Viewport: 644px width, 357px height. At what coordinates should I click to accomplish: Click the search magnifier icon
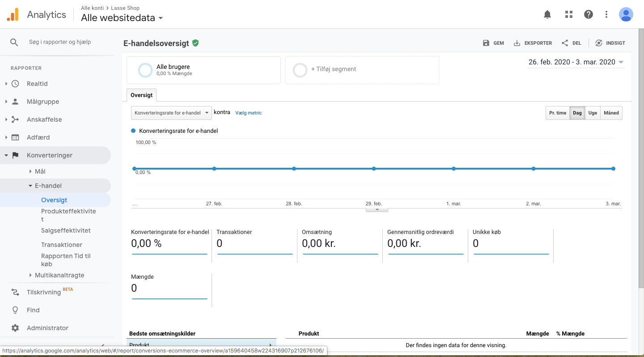coord(14,42)
